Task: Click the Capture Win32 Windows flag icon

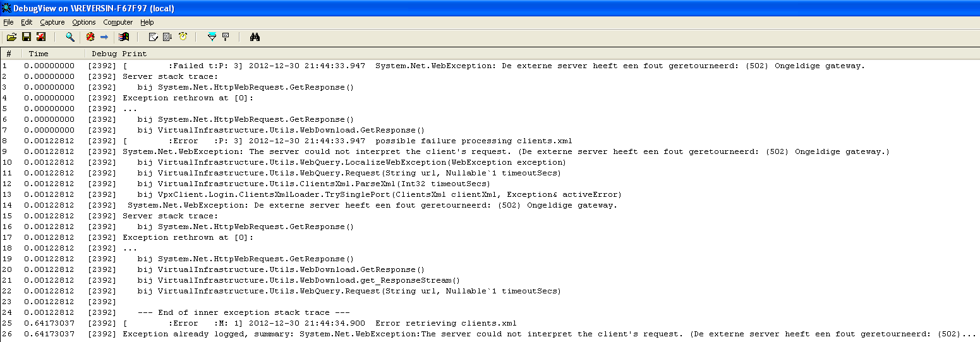Action: (124, 37)
